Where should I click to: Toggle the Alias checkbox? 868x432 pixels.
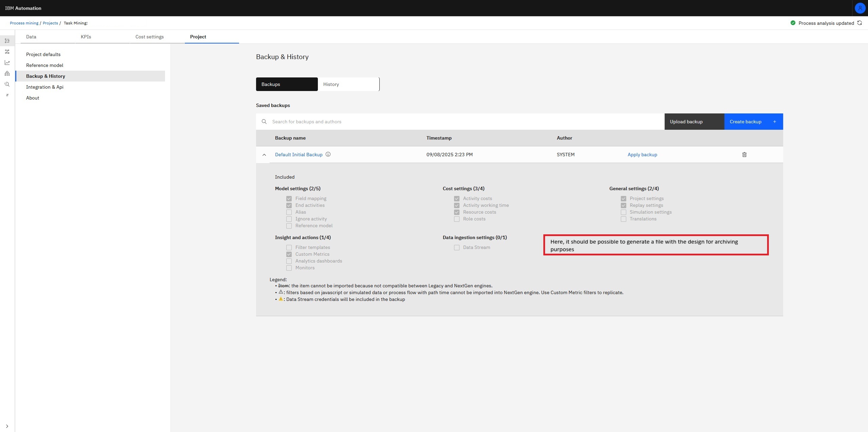289,212
